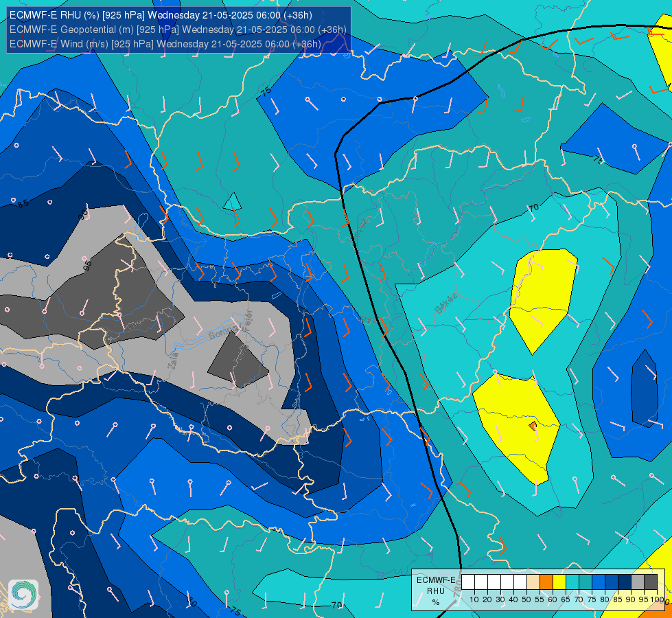Click the white swatch between 40 and 50
Screen dimensions: 672x618
520,582
